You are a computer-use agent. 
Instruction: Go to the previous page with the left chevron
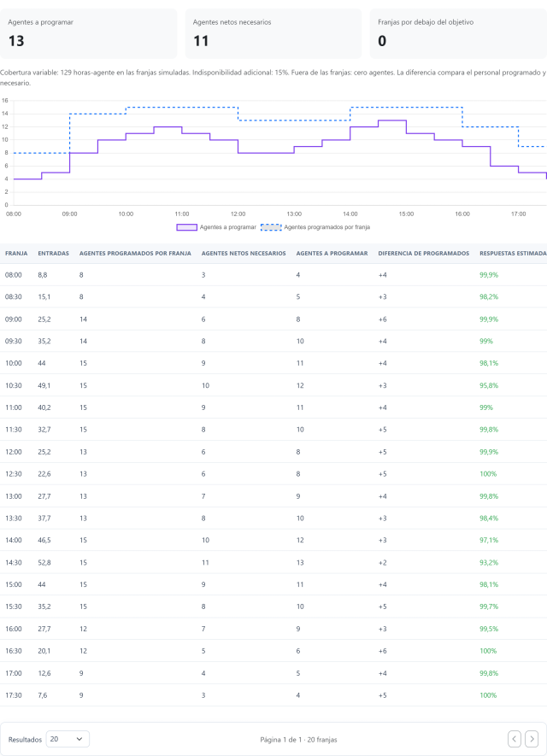[x=515, y=739]
